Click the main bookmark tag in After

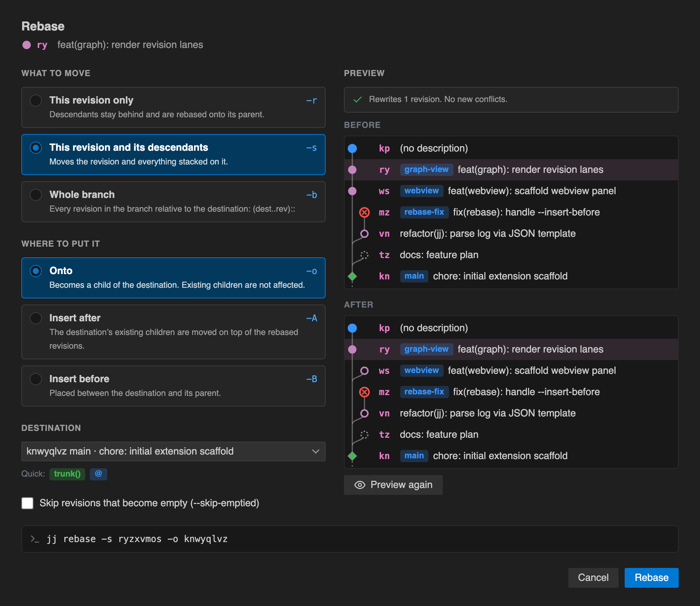point(414,456)
